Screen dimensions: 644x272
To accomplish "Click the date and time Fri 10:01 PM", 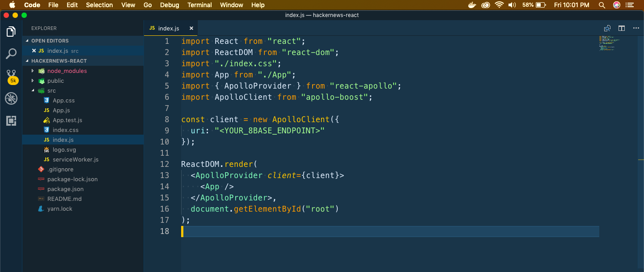I will (572, 5).
